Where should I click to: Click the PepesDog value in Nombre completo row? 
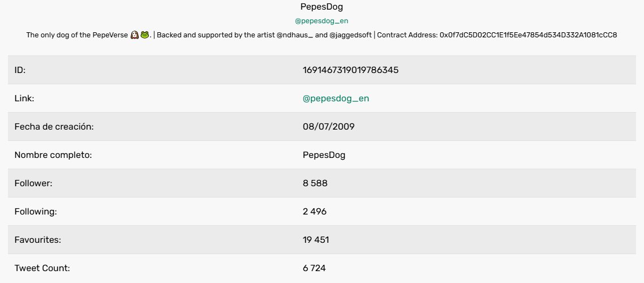click(324, 155)
